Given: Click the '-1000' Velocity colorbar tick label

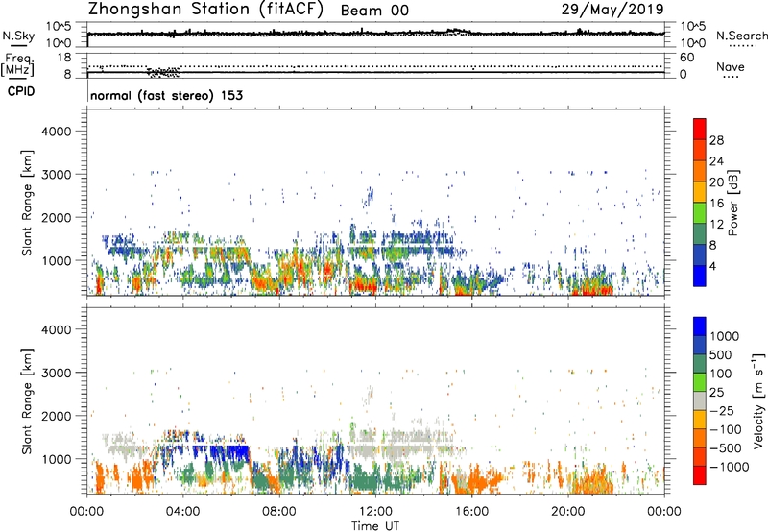Looking at the screenshot, I should 730,467.
